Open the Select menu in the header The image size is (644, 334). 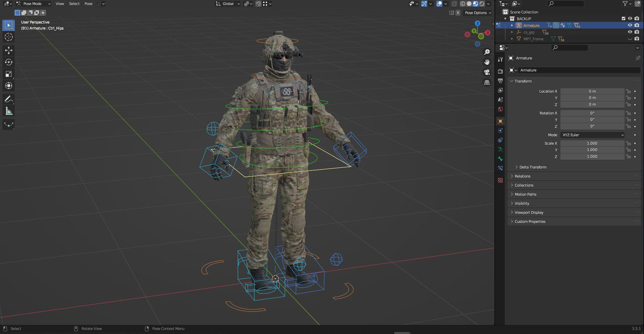tap(74, 4)
